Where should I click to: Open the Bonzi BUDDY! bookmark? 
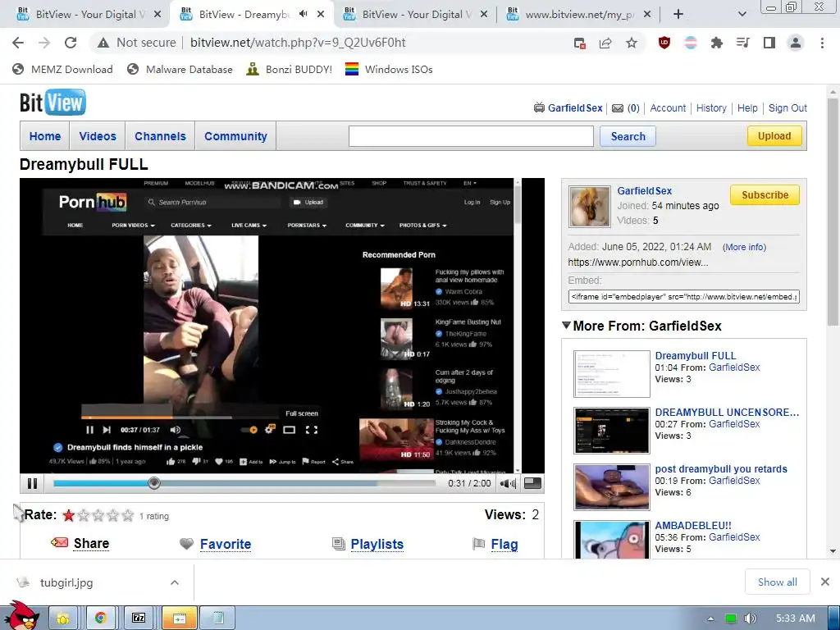pyautogui.click(x=290, y=69)
